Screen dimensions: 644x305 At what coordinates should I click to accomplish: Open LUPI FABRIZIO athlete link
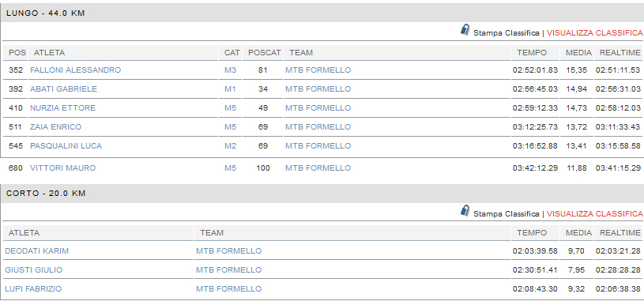tap(33, 288)
